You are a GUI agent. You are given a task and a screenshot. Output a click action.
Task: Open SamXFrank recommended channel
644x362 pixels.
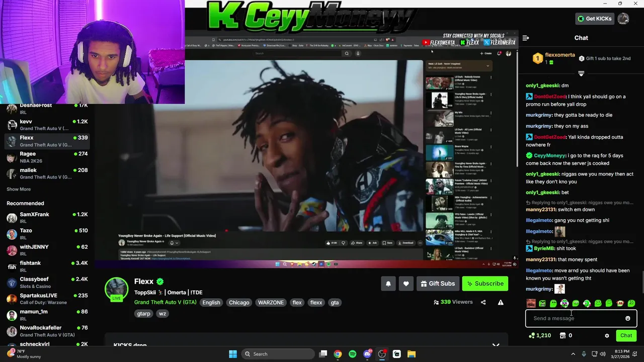tap(47, 218)
